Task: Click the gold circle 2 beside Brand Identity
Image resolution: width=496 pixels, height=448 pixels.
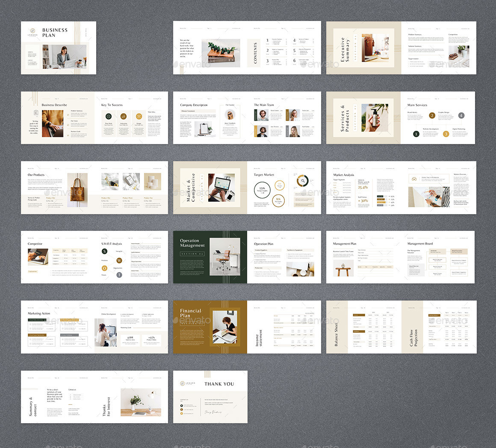Action: pyautogui.click(x=432, y=116)
